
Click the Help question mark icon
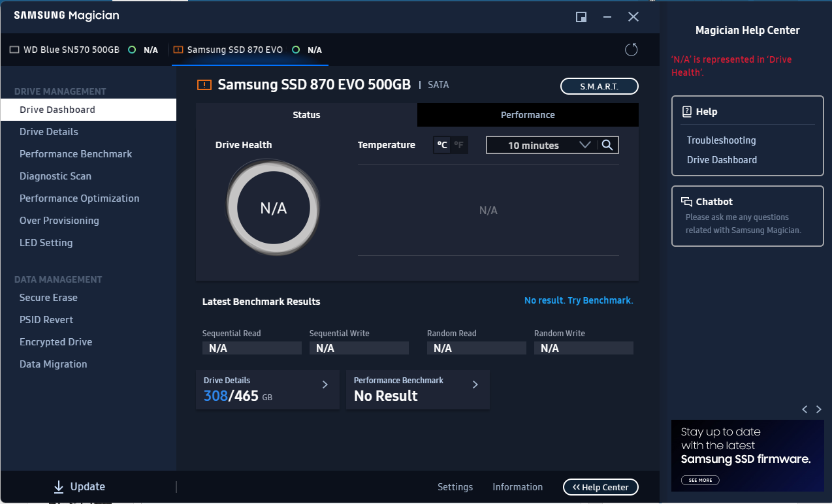686,112
